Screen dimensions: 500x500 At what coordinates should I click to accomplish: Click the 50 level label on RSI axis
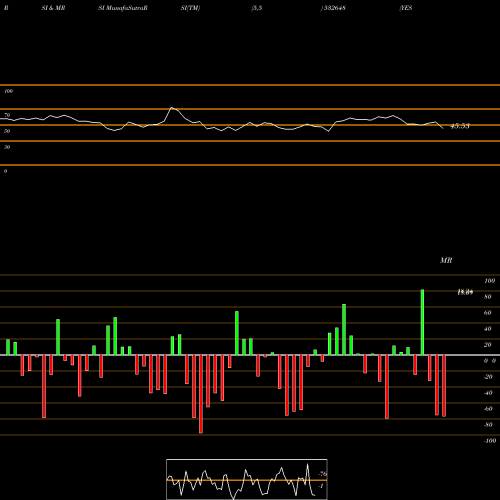7,131
